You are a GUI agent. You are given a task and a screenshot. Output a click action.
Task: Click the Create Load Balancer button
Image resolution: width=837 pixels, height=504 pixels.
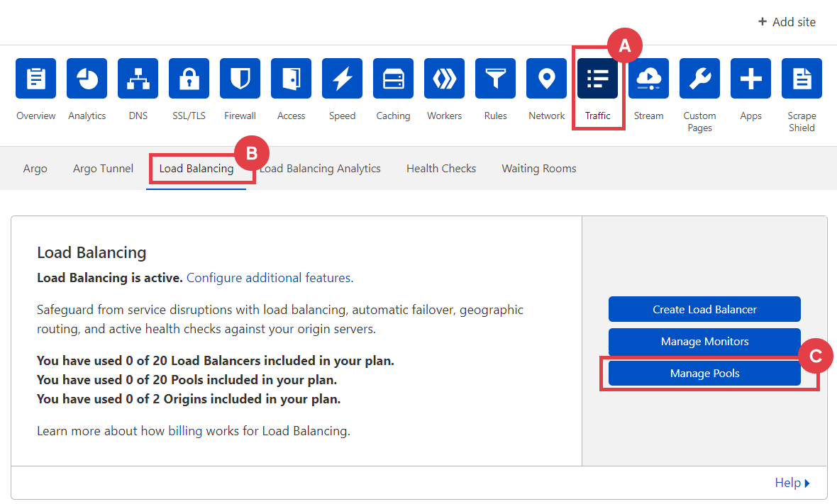[704, 310]
